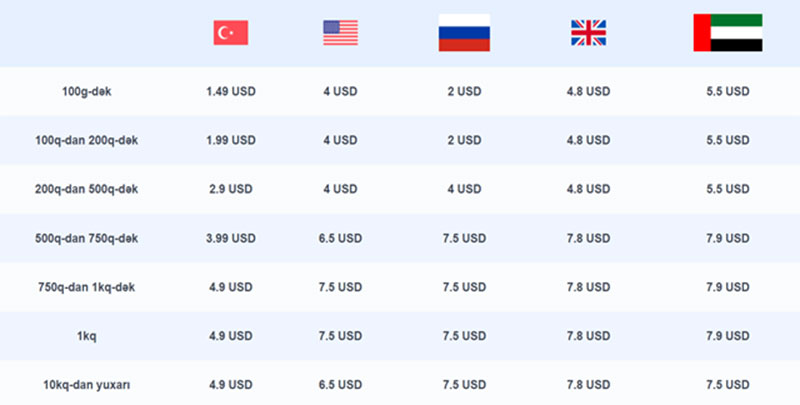Select UK price in the 1kq row
The height and width of the screenshot is (405, 800).
(x=588, y=336)
